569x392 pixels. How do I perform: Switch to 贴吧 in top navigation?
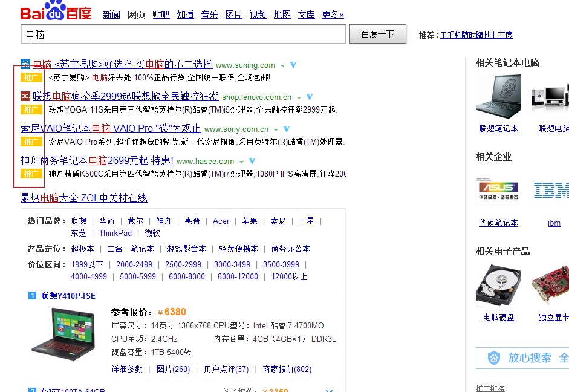161,15
